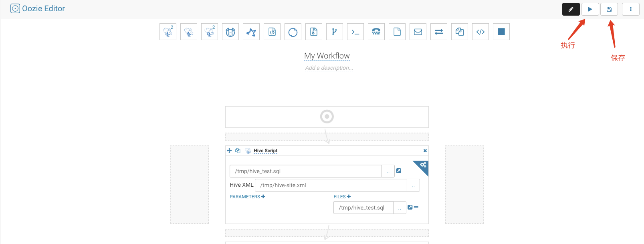Click the FILES entry field /tmp/hive_test.sql
This screenshot has width=644, height=244.
pyautogui.click(x=363, y=208)
